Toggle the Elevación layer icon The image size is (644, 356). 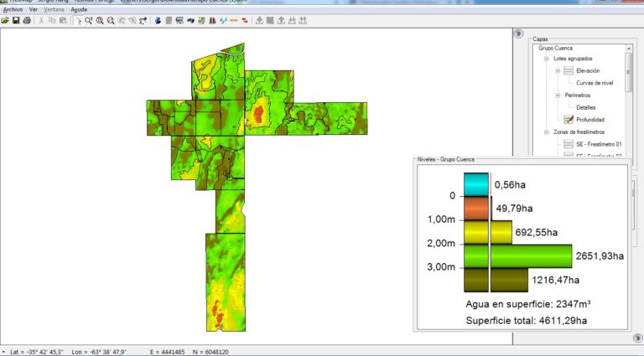(568, 71)
